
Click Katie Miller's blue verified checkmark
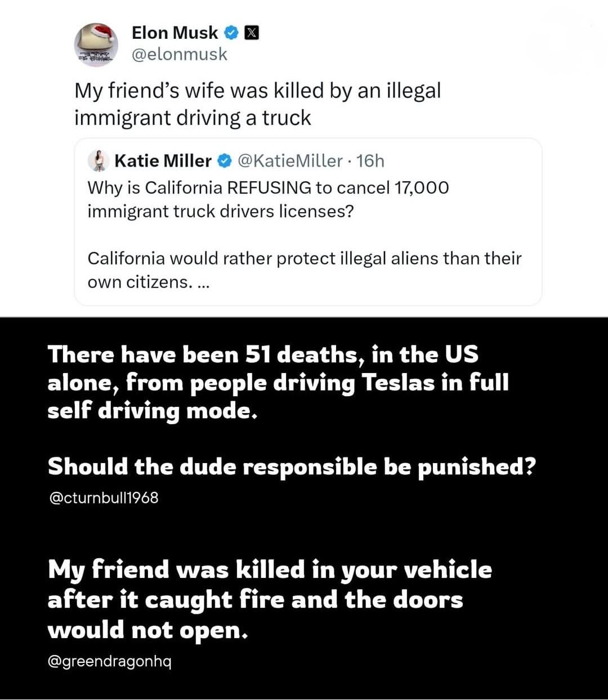click(223, 161)
